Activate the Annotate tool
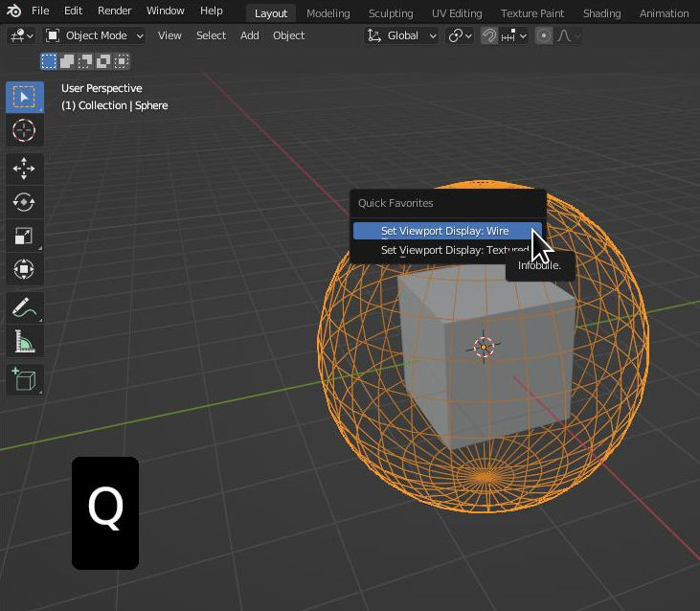The height and width of the screenshot is (611, 700). click(x=24, y=307)
